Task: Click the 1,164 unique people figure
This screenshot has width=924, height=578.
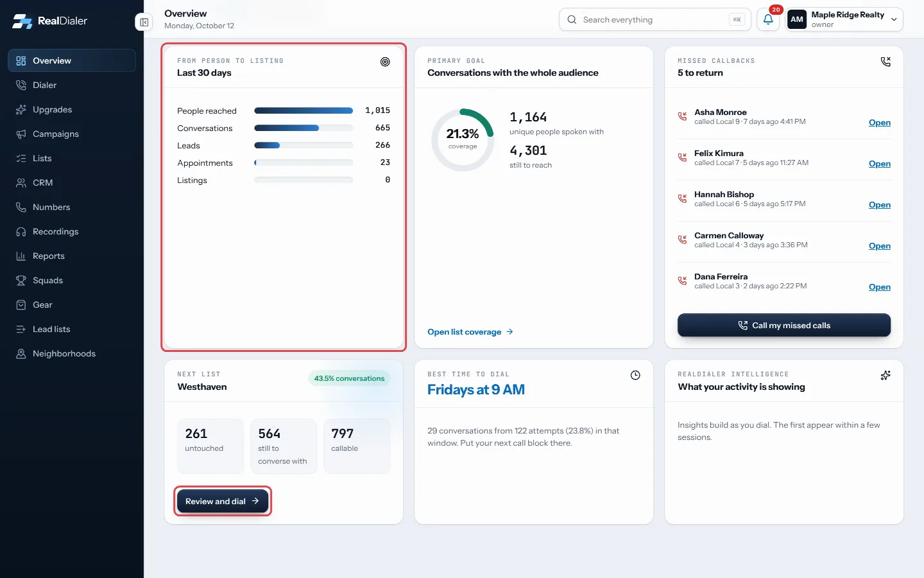Action: pos(528,117)
